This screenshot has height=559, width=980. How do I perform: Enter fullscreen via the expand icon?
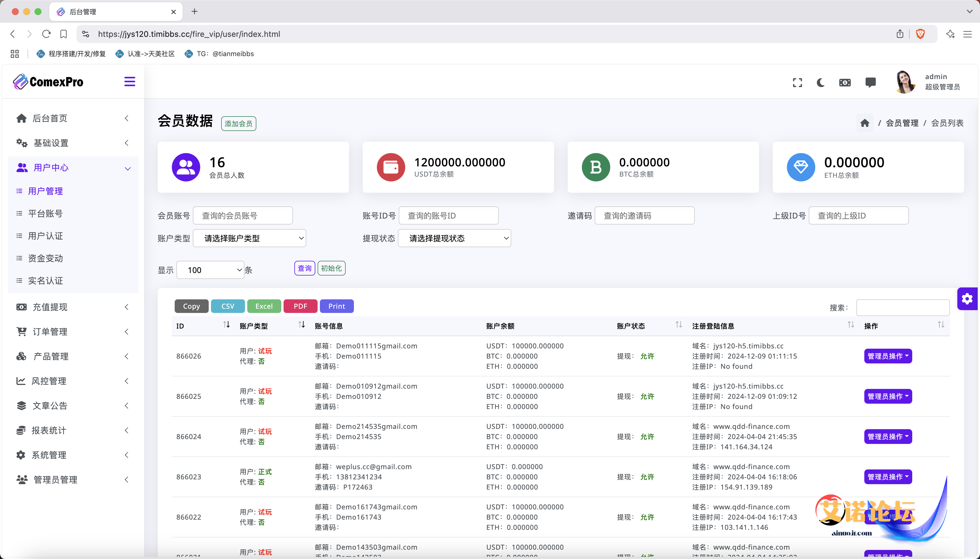(797, 82)
